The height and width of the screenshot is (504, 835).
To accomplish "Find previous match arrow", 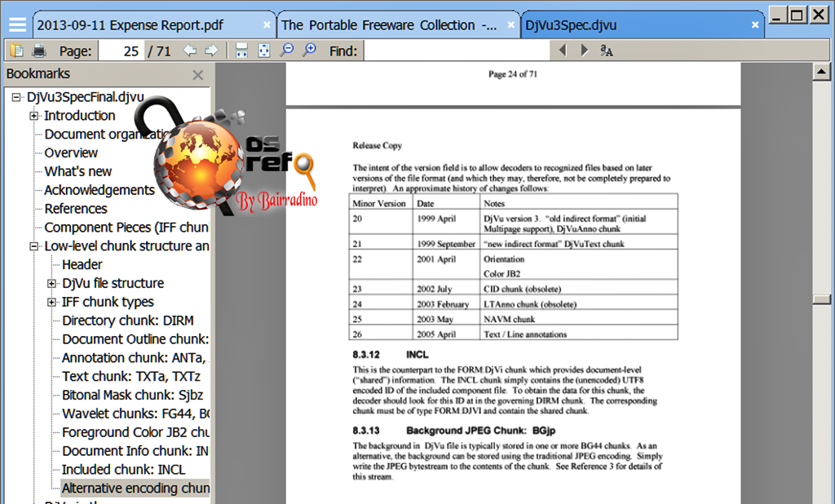I will pos(563,51).
